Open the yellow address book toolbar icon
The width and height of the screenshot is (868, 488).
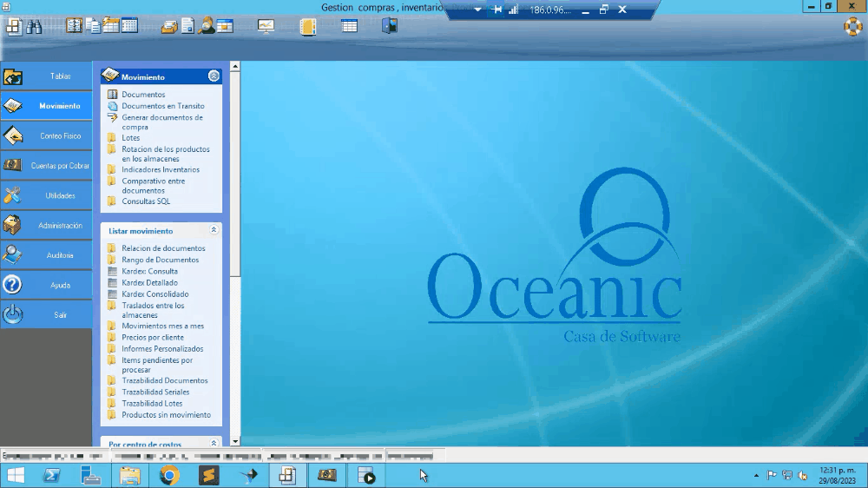(308, 26)
